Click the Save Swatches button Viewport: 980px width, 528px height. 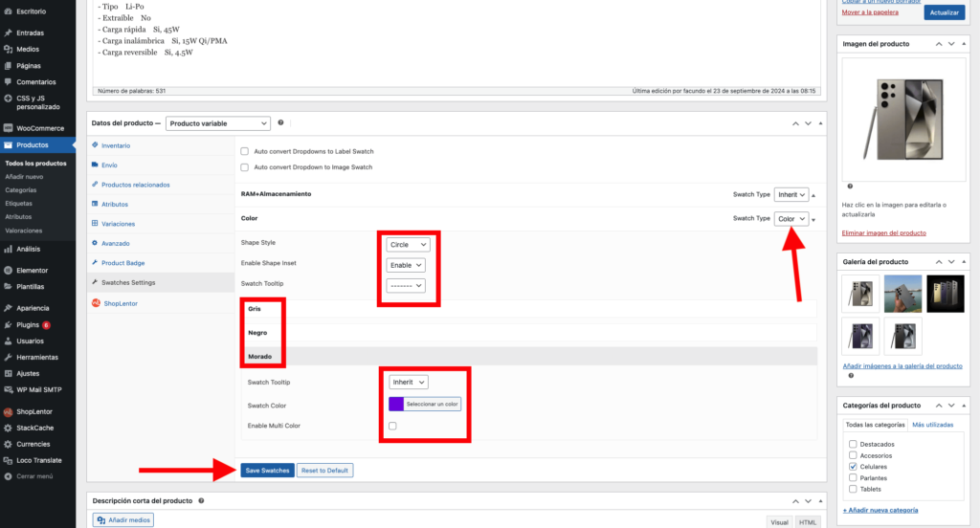click(x=267, y=471)
